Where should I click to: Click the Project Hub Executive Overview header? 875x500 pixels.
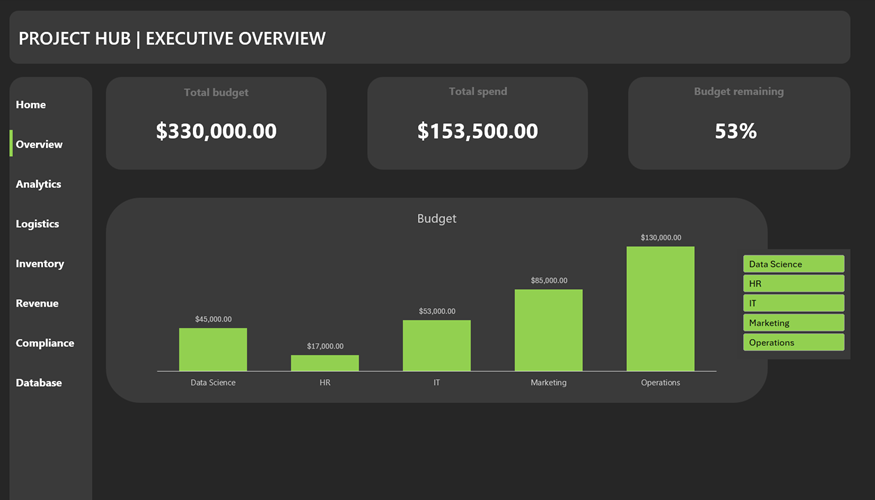click(x=172, y=39)
